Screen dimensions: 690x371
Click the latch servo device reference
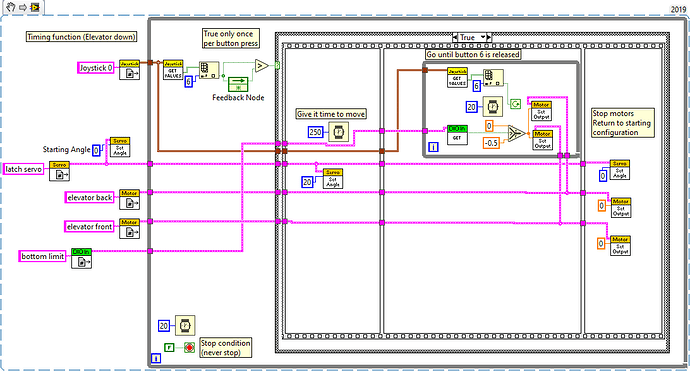coord(24,169)
